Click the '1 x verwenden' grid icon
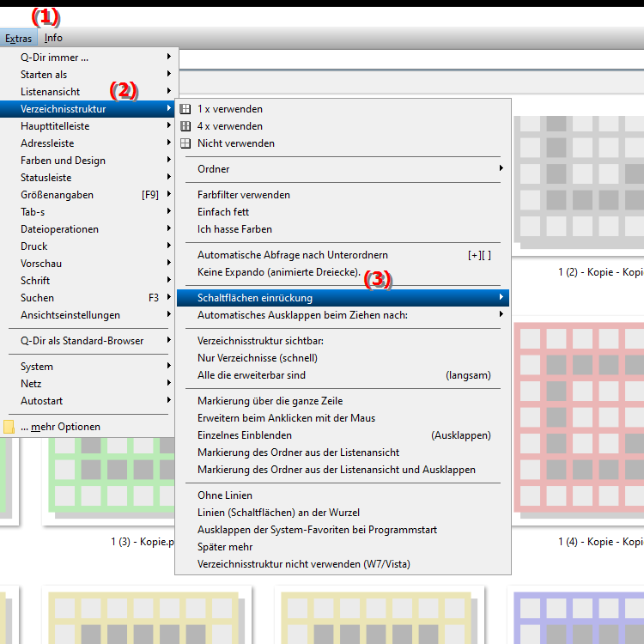This screenshot has height=644, width=644. point(185,109)
